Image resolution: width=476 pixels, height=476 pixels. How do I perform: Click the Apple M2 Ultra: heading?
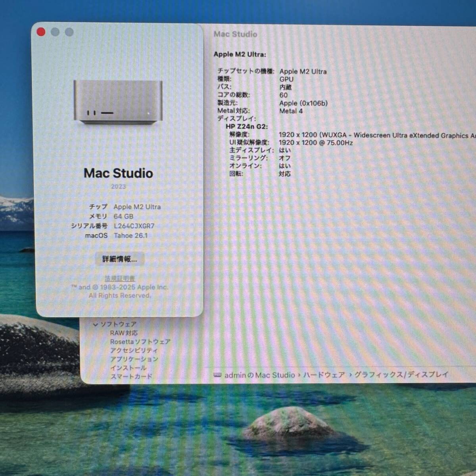point(240,54)
